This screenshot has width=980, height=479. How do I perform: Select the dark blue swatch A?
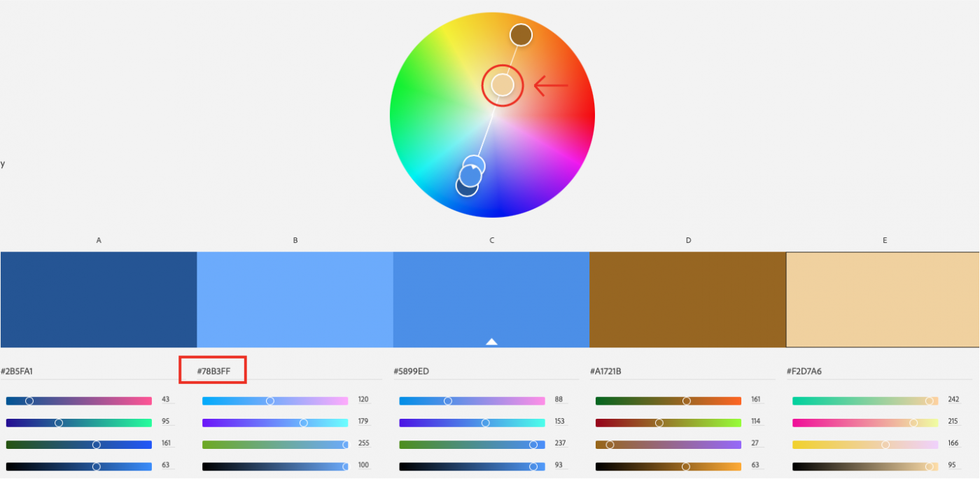[x=99, y=299]
